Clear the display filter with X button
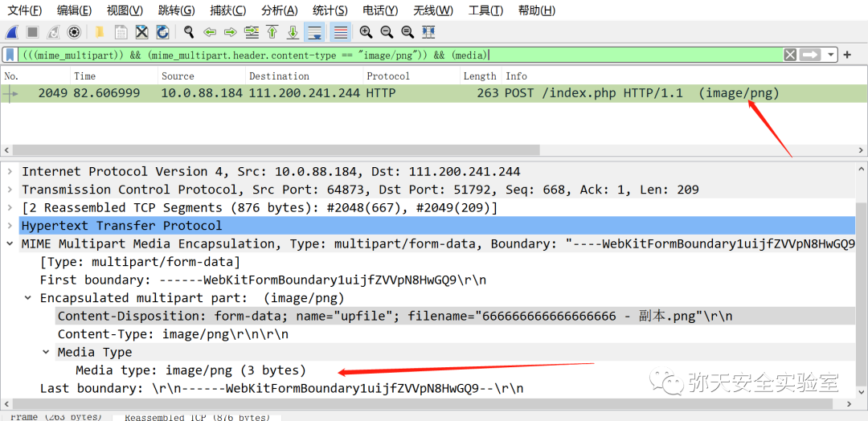This screenshot has width=868, height=421. point(790,55)
